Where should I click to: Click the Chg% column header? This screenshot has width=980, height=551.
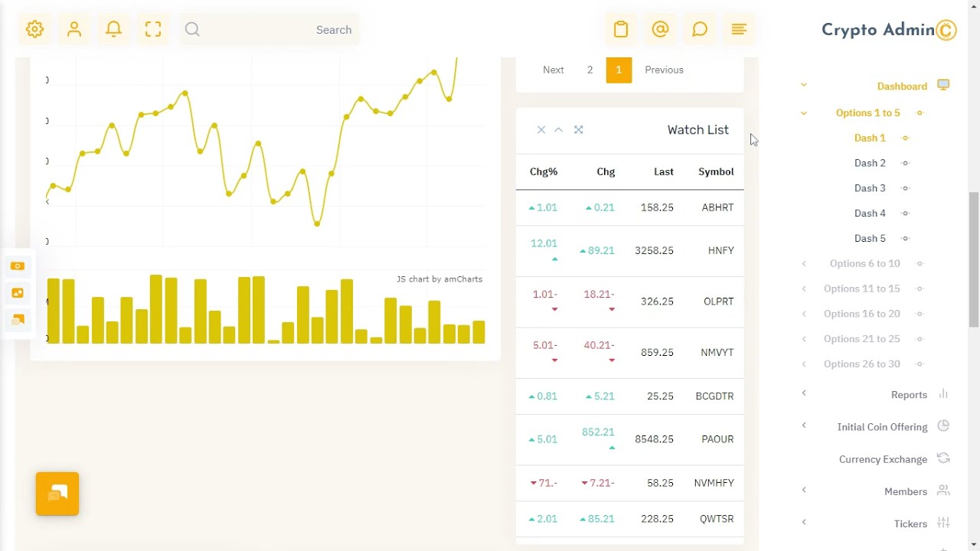point(544,172)
